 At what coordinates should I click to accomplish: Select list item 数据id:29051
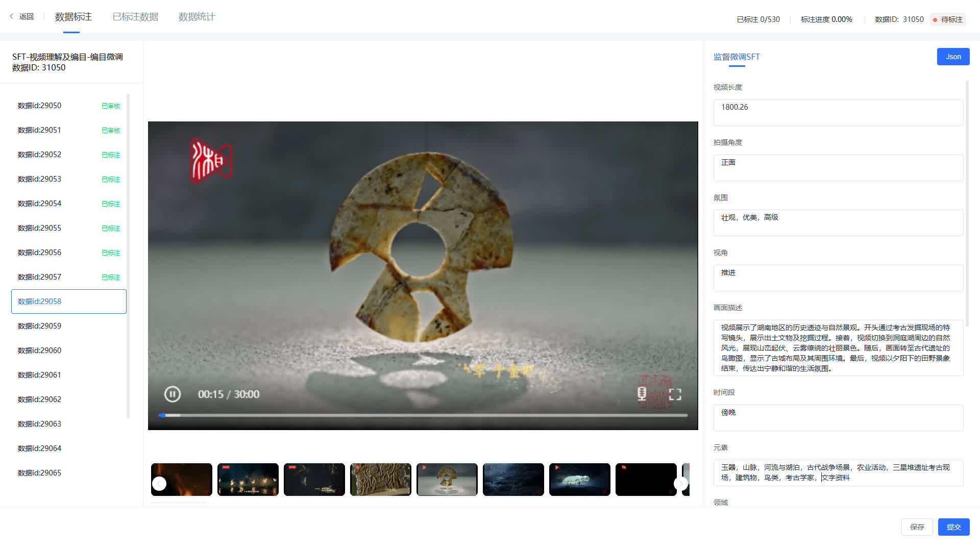[x=69, y=130]
